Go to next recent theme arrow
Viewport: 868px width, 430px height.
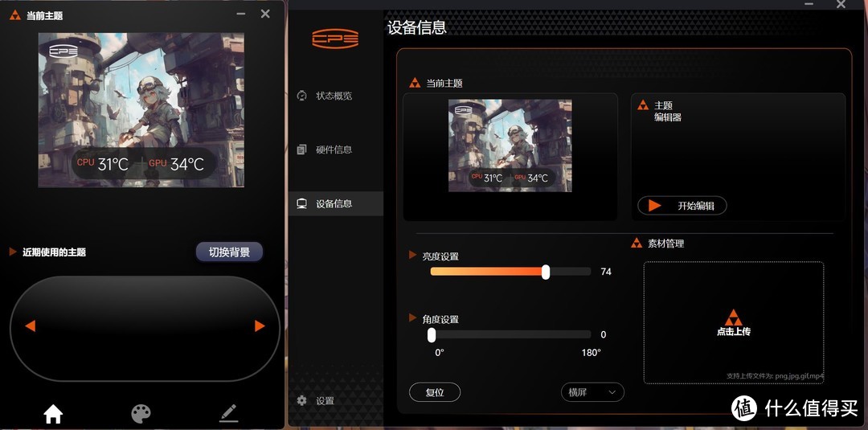tap(260, 326)
